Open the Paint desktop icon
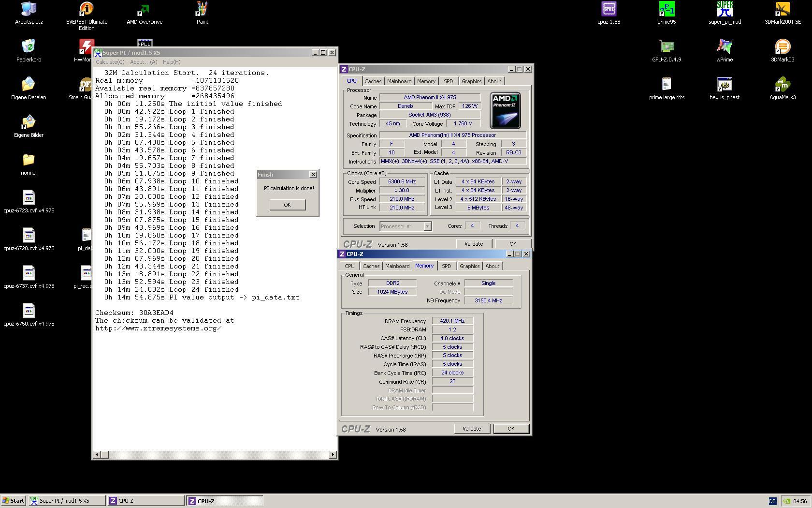This screenshot has width=812, height=508. coord(203,13)
